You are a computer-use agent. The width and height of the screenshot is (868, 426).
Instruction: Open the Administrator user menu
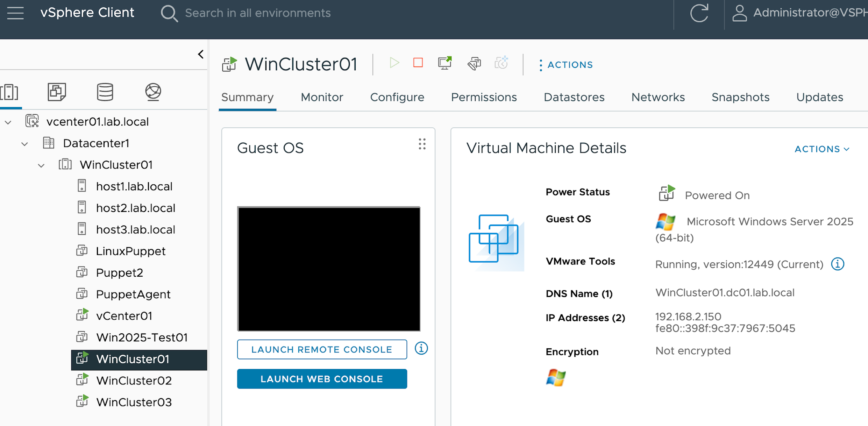(x=800, y=13)
